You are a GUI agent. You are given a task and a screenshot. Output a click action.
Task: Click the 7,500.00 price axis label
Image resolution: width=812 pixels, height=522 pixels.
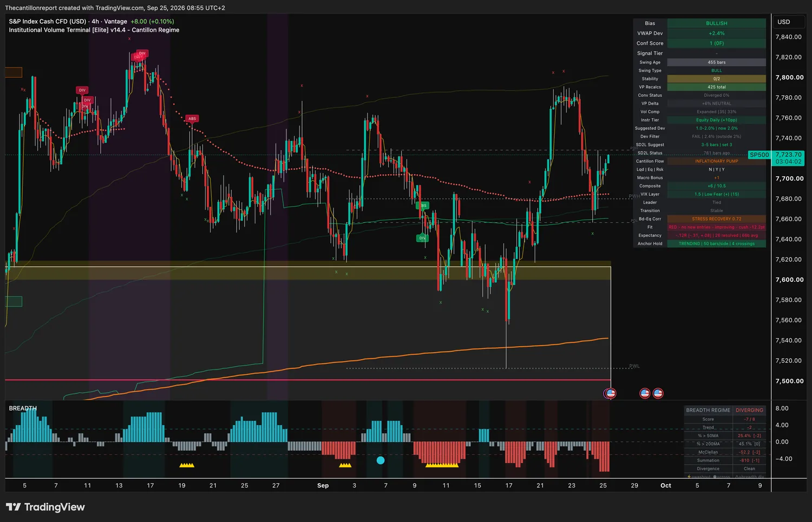[789, 381]
